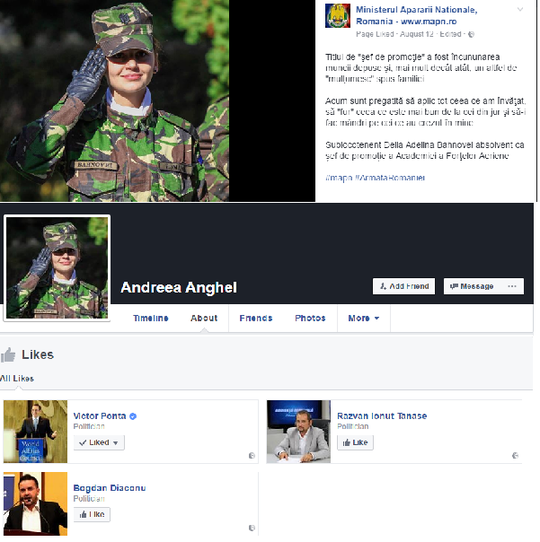
Task: Select the About tab
Action: point(204,318)
